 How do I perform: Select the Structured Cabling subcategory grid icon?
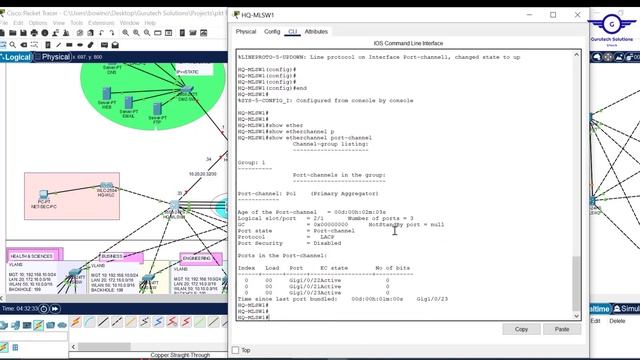click(x=15, y=347)
